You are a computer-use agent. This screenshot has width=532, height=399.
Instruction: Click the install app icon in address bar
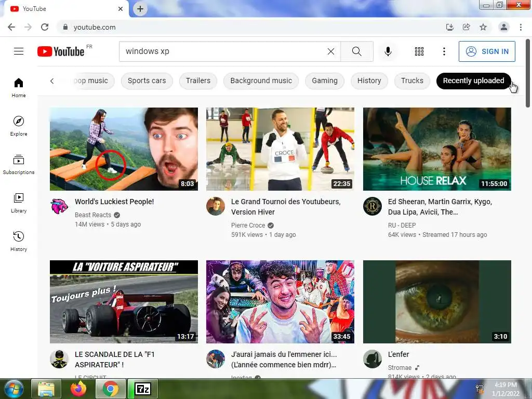point(450,27)
